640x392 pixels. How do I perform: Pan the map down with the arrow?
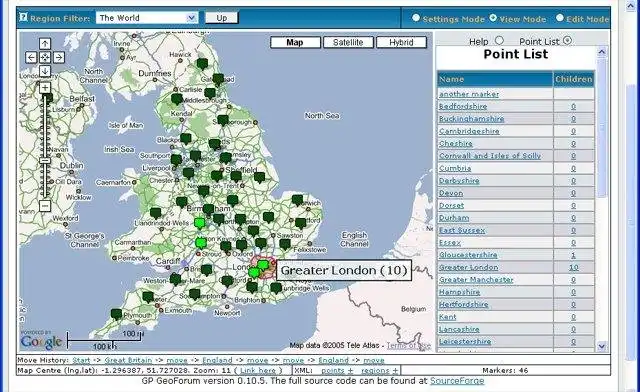[45, 71]
